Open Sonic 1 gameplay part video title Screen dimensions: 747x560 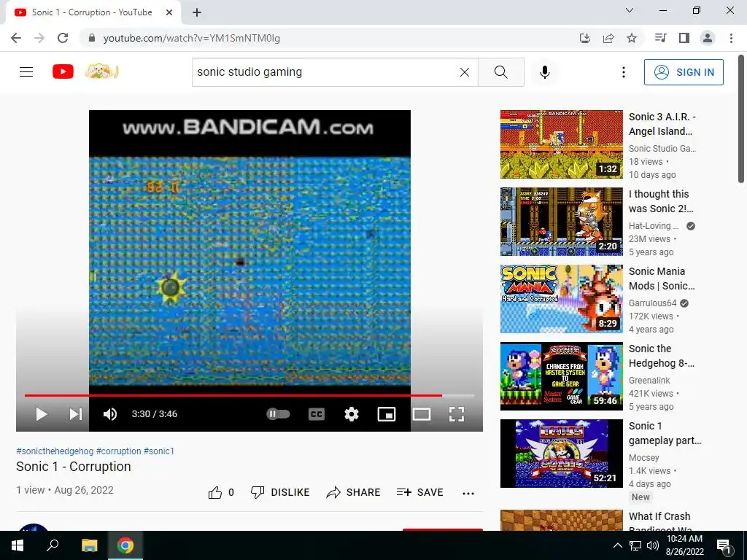665,433
